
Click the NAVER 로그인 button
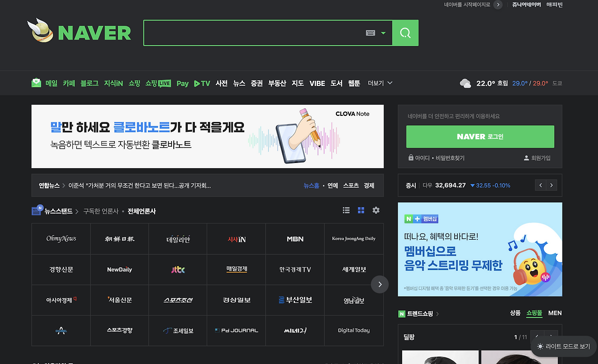(480, 136)
